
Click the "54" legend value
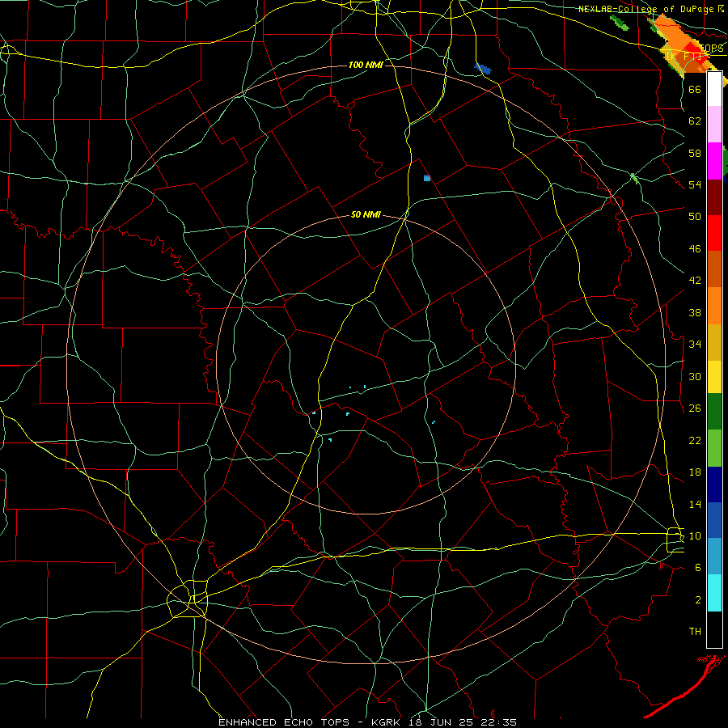[695, 184]
